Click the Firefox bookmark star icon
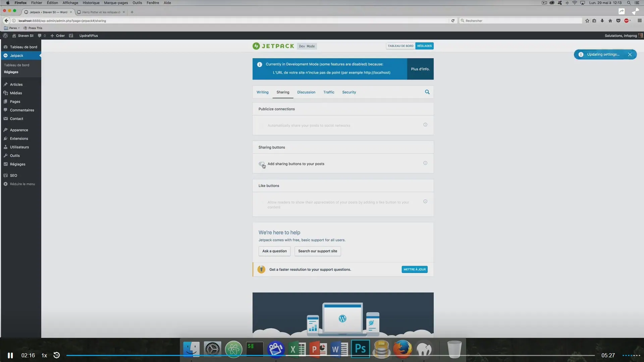 click(587, 21)
